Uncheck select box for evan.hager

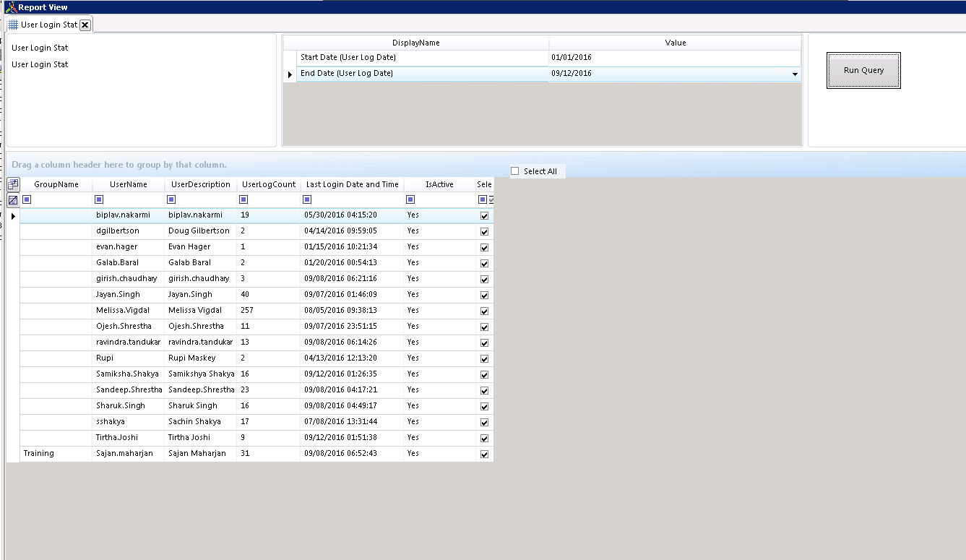click(x=484, y=248)
